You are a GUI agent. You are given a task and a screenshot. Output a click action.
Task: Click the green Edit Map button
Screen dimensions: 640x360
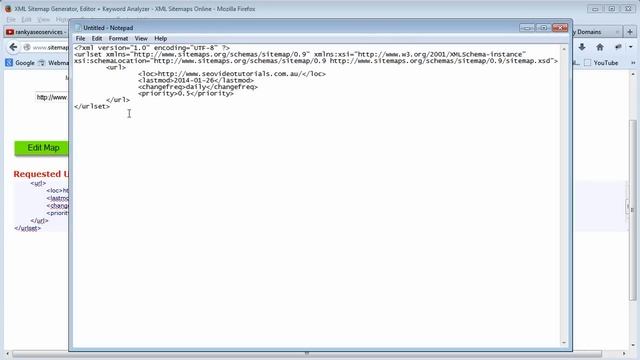[42, 148]
